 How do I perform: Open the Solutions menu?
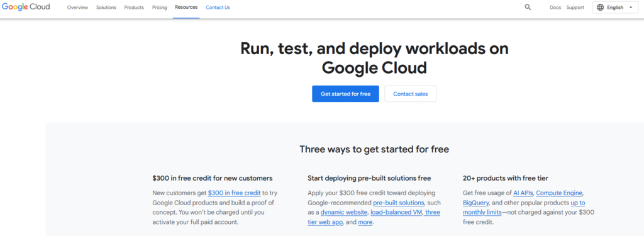point(106,8)
